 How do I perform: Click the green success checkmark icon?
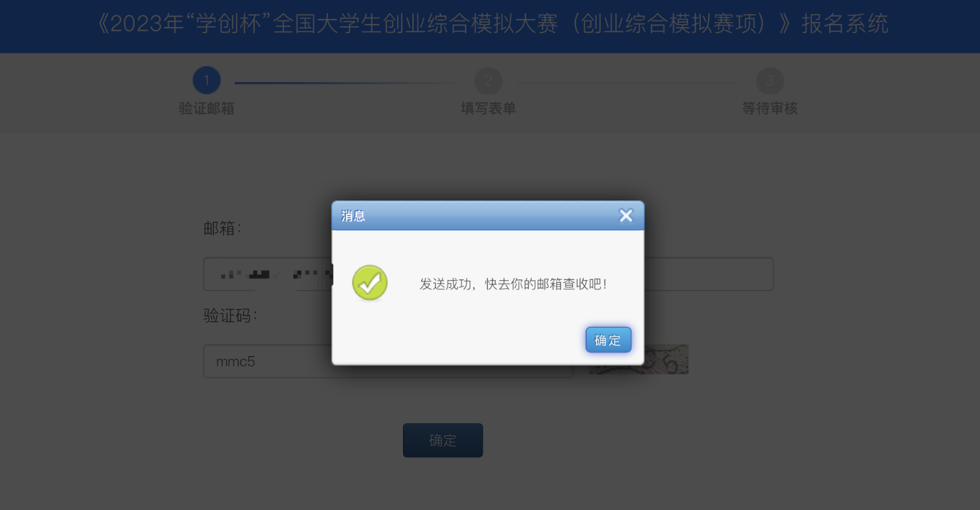(x=370, y=283)
